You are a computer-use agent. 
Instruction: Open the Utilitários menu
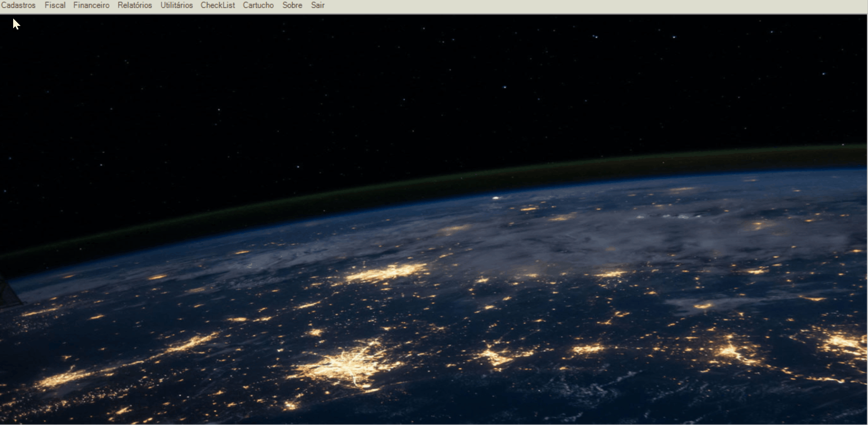coord(177,5)
